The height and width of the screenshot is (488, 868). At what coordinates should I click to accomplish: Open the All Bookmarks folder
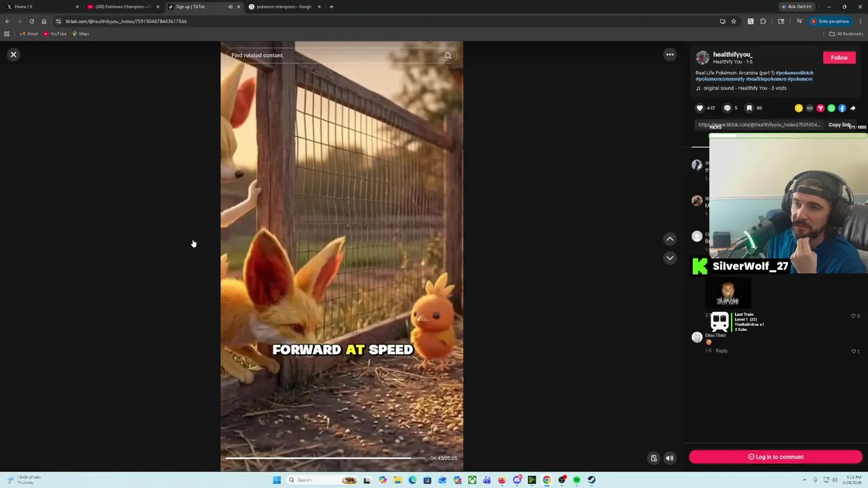tap(846, 34)
